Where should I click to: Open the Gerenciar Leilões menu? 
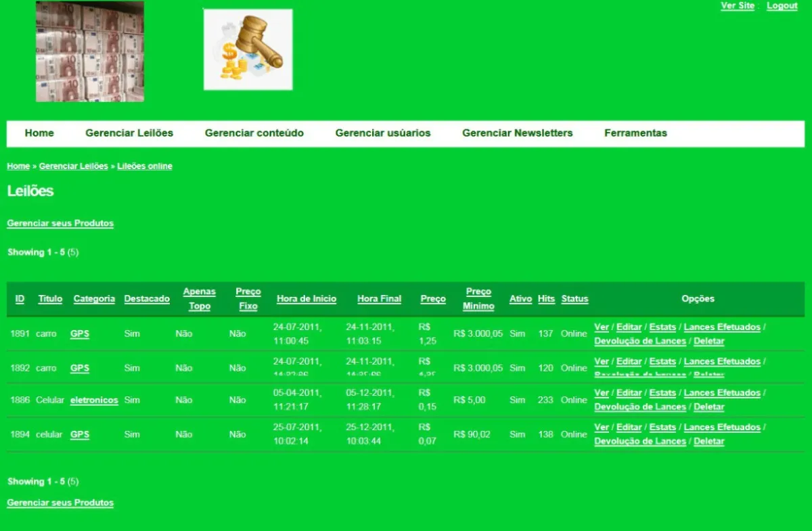click(x=129, y=133)
